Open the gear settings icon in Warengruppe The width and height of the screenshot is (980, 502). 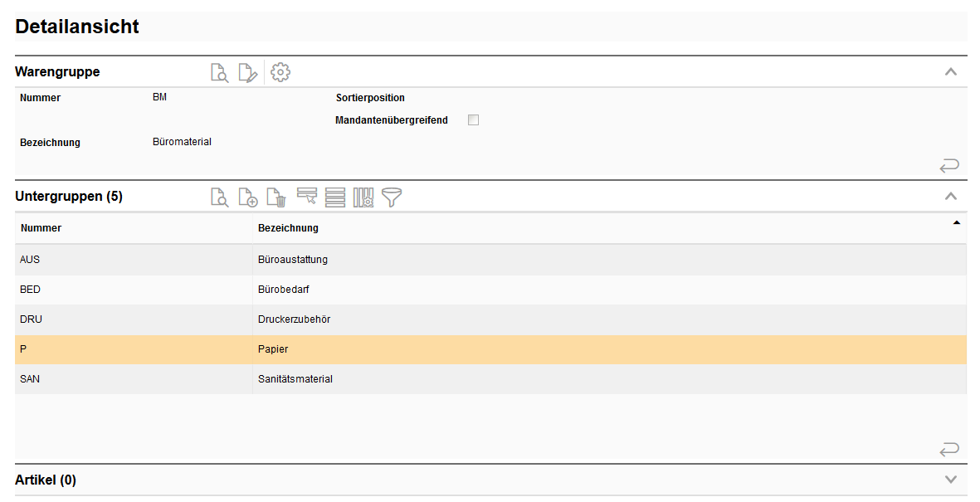click(x=280, y=72)
